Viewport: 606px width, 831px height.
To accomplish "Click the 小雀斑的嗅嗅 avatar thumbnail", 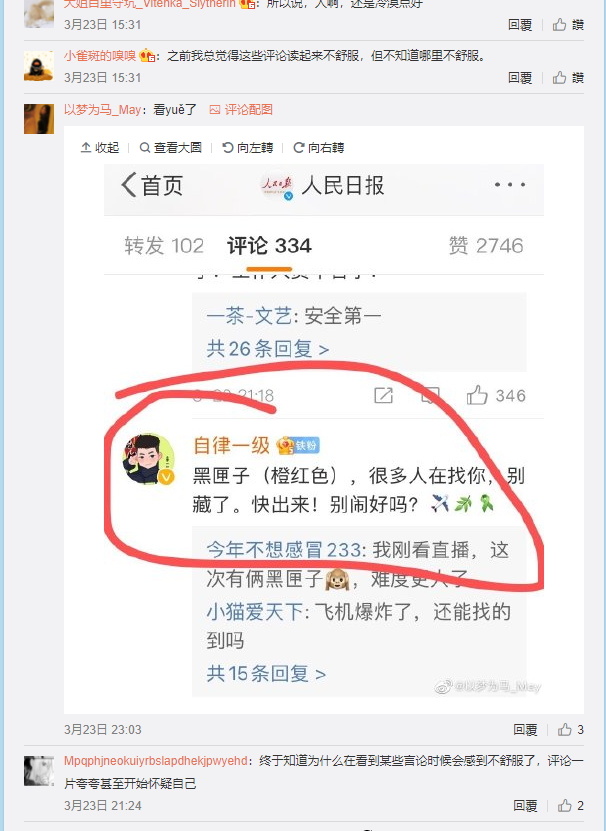I will (39, 66).
